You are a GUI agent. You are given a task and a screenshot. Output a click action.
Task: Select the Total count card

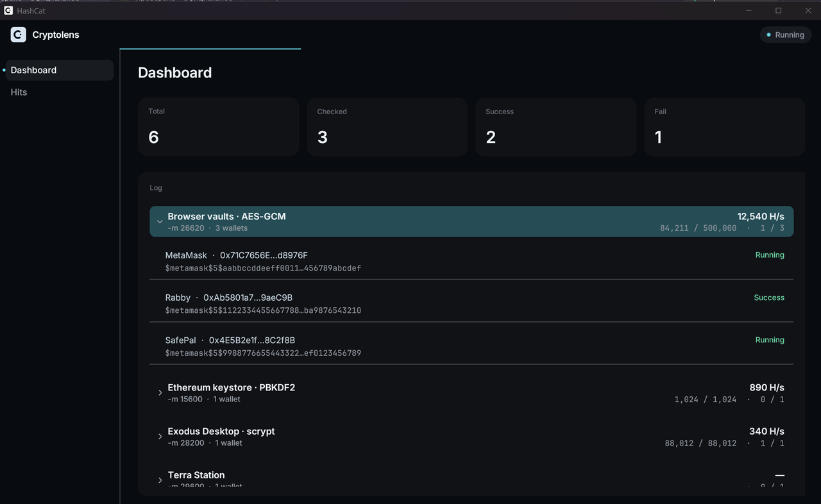coord(218,127)
